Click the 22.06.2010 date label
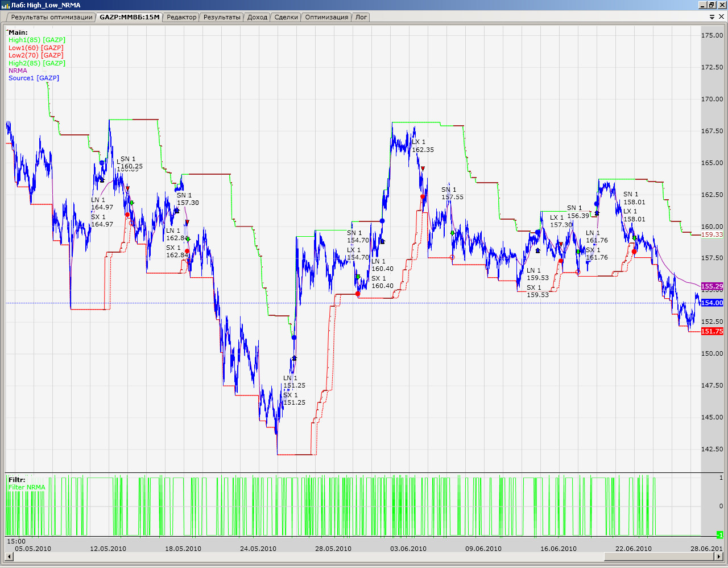Screen dimensions: 728x568 click(x=634, y=549)
